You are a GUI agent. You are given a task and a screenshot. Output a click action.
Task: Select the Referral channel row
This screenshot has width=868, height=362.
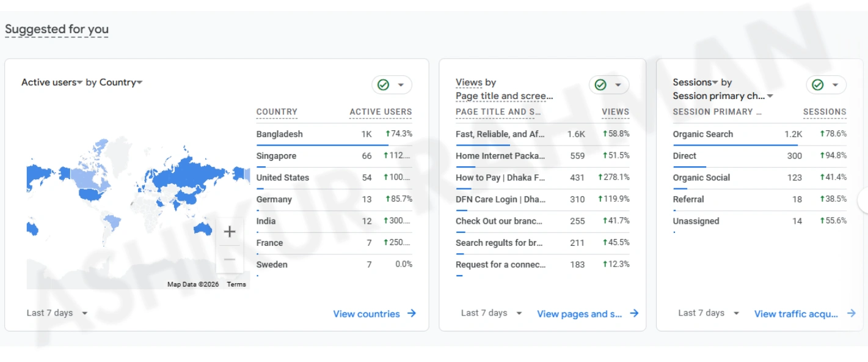coord(760,199)
